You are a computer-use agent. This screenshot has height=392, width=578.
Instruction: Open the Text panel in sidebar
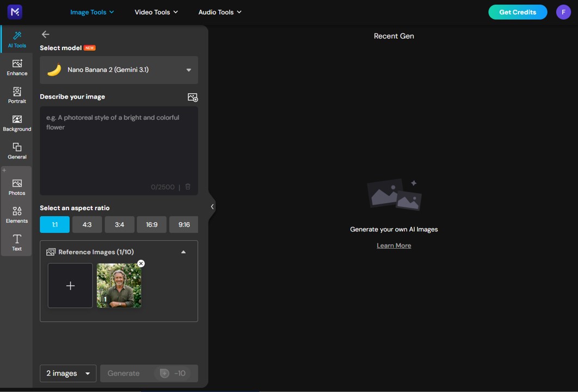(x=17, y=243)
